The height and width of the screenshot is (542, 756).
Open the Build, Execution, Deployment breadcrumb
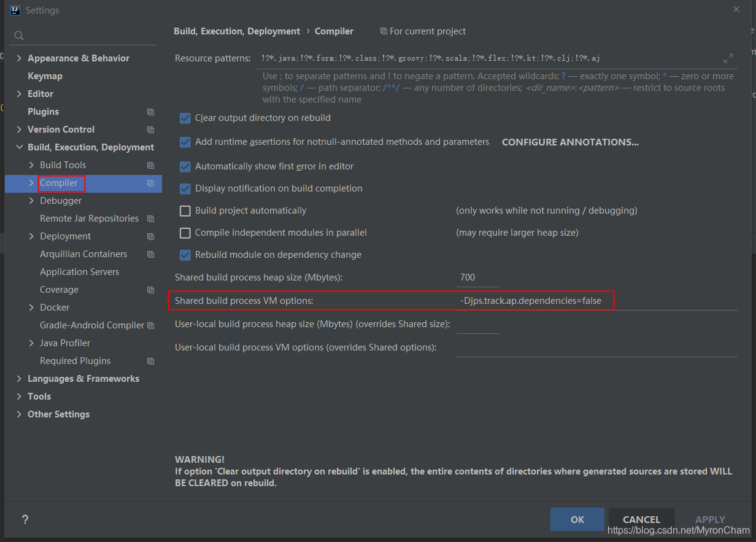(236, 31)
